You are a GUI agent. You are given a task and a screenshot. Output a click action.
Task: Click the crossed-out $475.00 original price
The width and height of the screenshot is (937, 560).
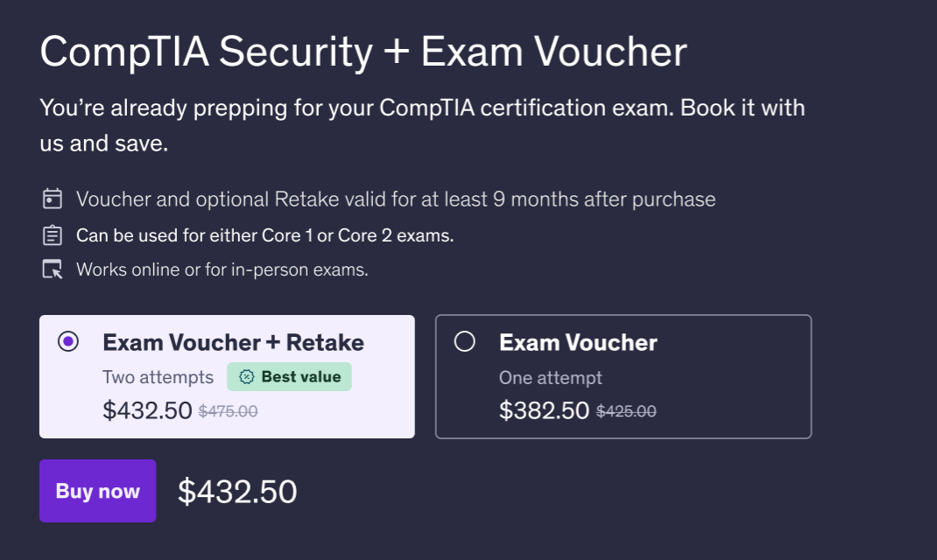pyautogui.click(x=228, y=411)
